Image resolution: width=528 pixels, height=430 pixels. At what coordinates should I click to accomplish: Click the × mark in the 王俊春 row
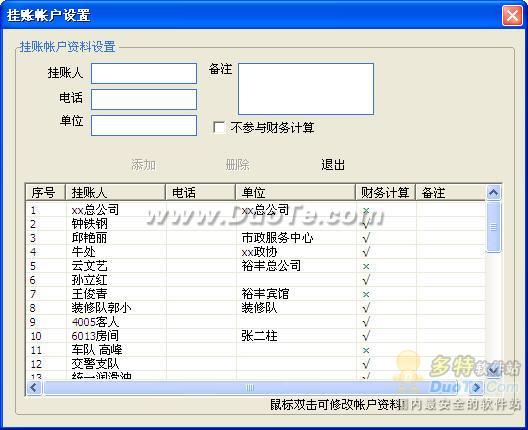pyautogui.click(x=366, y=294)
